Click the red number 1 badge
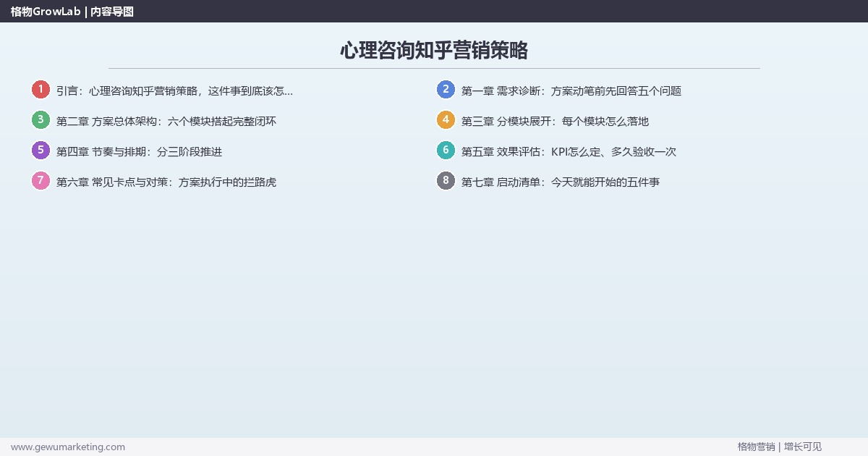This screenshot has width=868, height=456. click(41, 90)
